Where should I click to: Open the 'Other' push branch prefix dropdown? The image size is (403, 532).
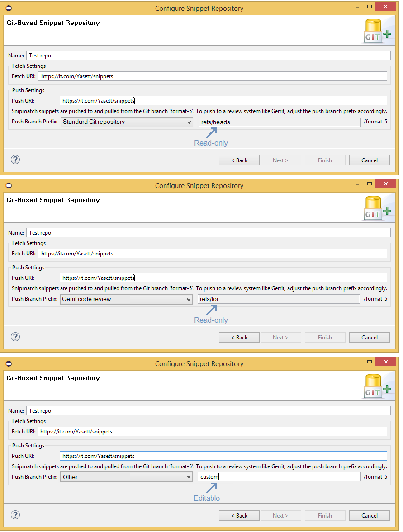point(126,477)
